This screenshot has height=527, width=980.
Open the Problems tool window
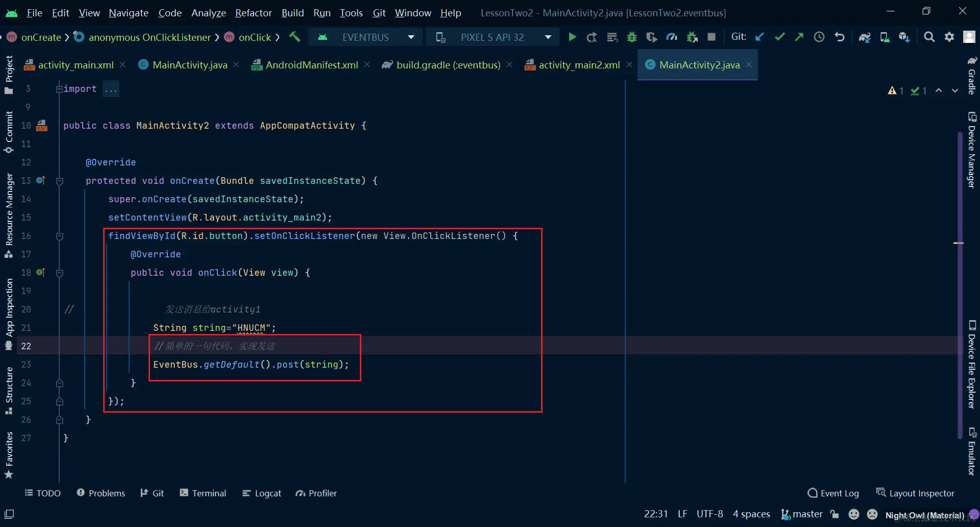pos(101,493)
